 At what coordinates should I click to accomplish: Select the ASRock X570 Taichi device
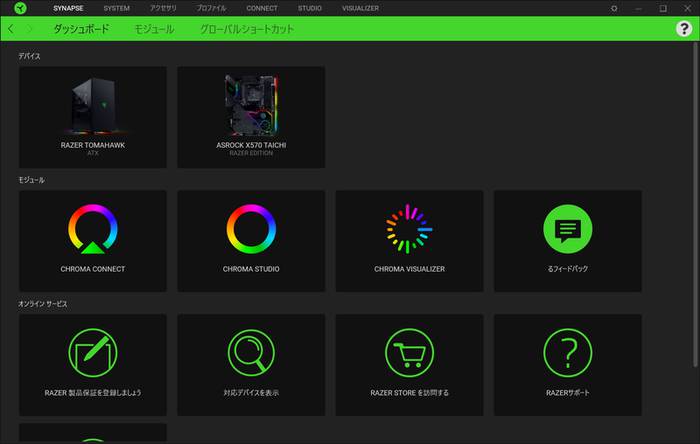(251, 117)
